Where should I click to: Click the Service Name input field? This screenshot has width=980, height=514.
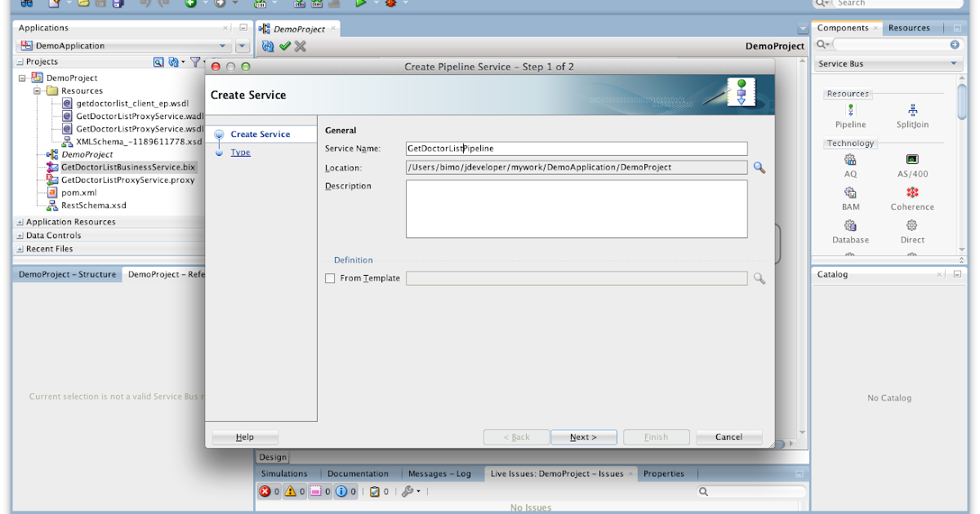(572, 148)
